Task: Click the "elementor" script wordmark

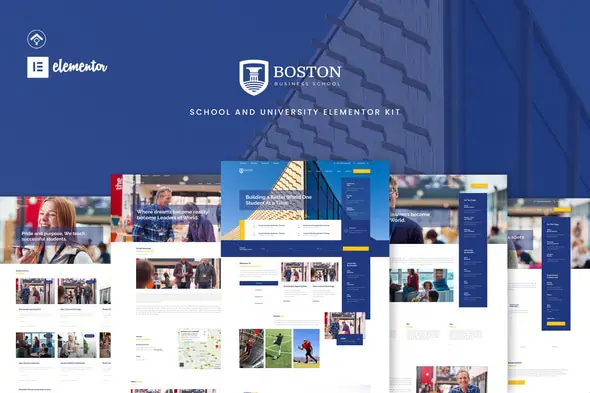Action: click(80, 67)
